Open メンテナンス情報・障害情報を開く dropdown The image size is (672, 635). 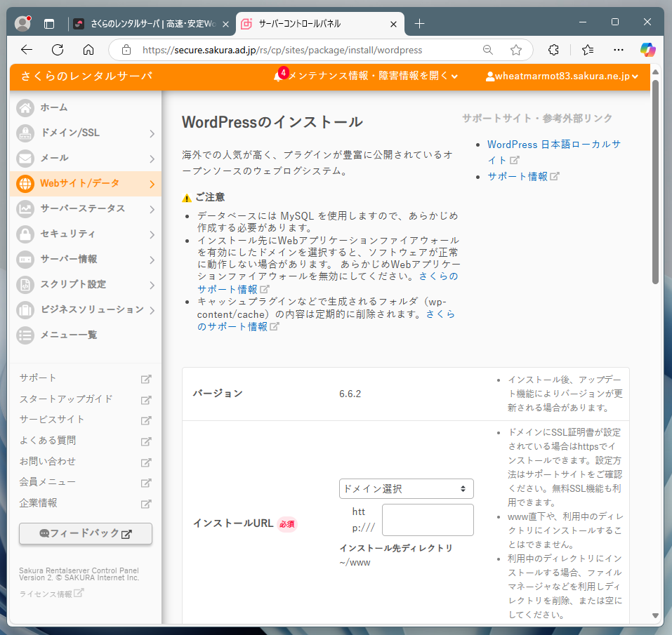coord(372,76)
